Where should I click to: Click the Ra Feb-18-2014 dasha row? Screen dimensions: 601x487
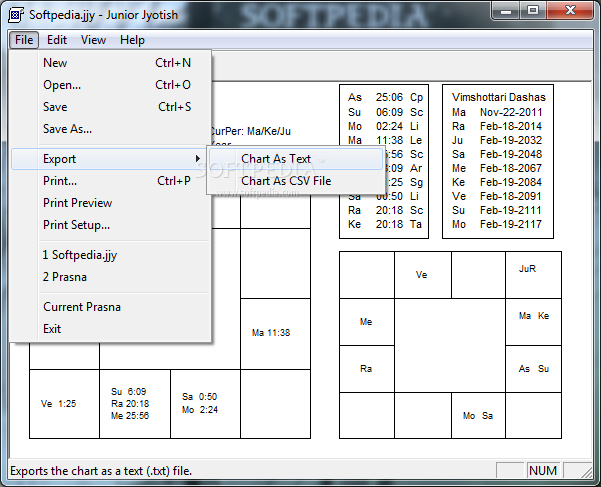click(497, 126)
